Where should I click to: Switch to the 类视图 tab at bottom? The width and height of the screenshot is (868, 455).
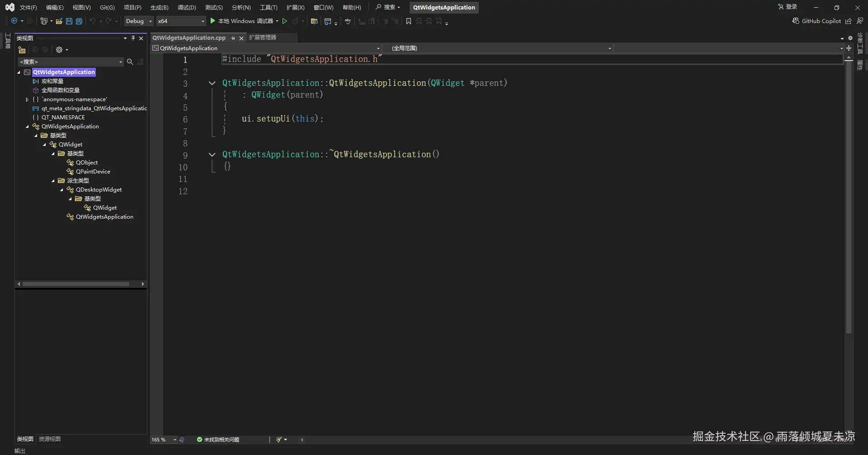point(25,439)
